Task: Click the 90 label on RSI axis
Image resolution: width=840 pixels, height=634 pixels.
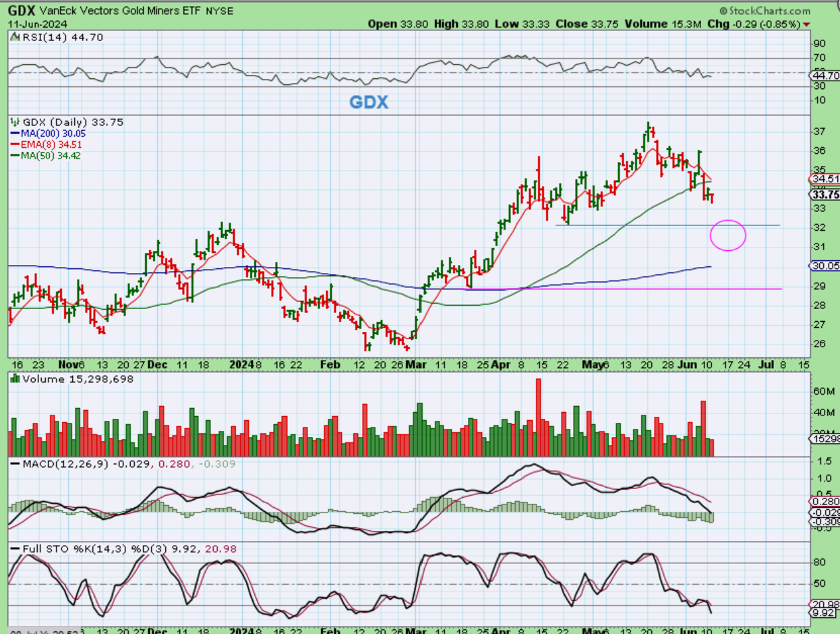Action: (x=820, y=42)
